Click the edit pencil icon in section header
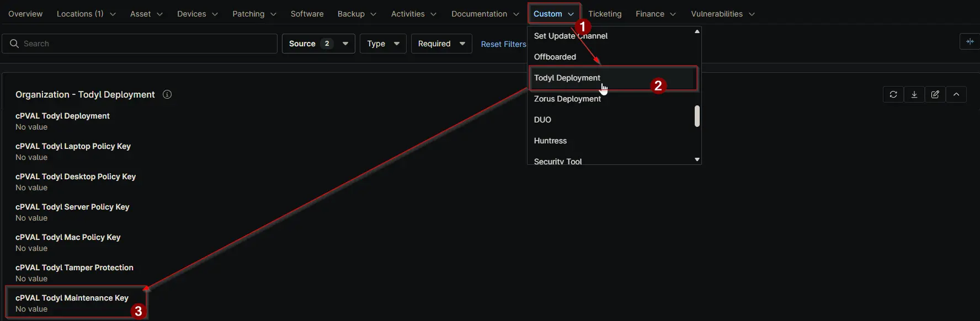980x321 pixels. [935, 94]
